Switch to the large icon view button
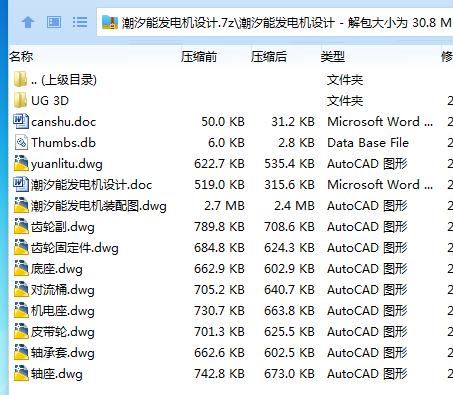 point(54,23)
